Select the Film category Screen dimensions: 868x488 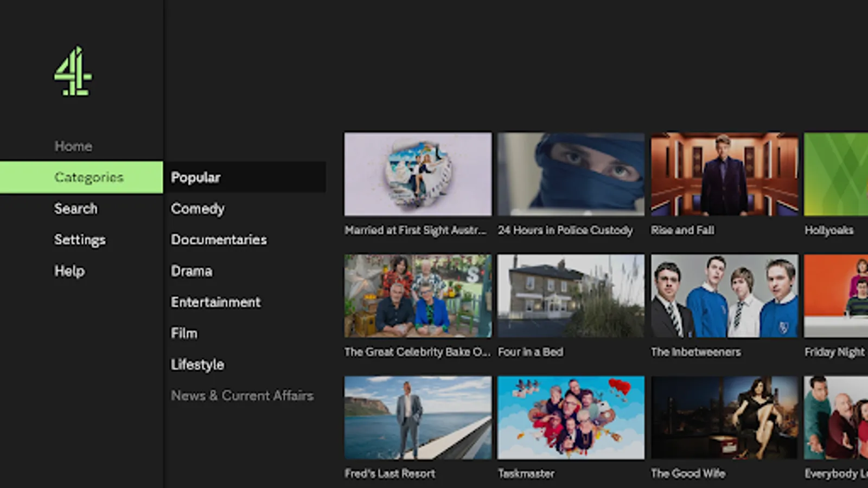184,333
